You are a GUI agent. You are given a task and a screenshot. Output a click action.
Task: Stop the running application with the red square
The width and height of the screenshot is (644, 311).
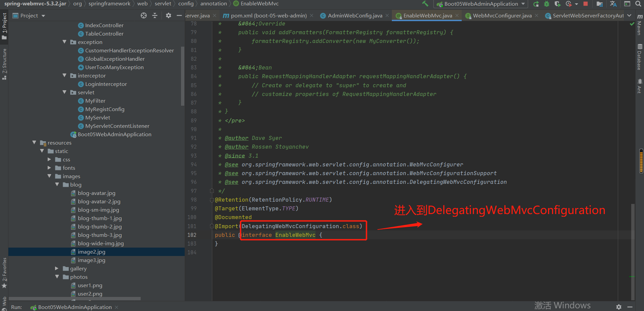click(586, 4)
